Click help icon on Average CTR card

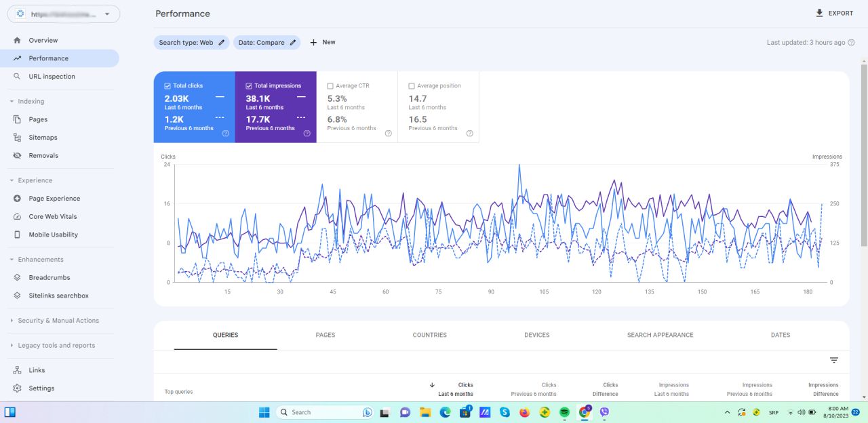pos(388,134)
